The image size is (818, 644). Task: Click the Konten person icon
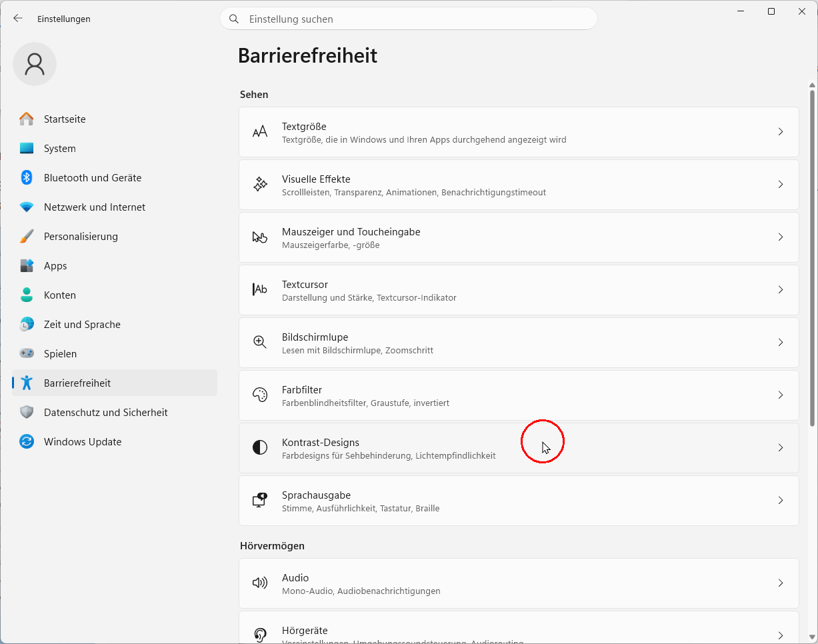(27, 295)
